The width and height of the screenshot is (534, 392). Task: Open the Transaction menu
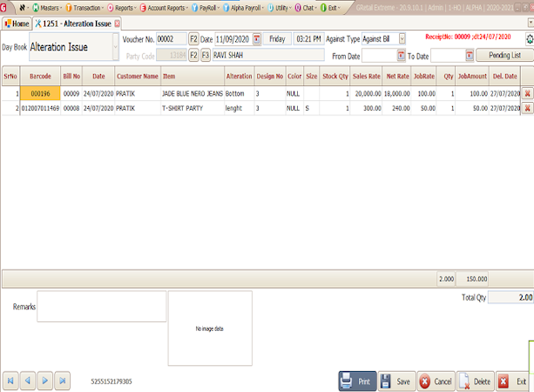tap(84, 8)
